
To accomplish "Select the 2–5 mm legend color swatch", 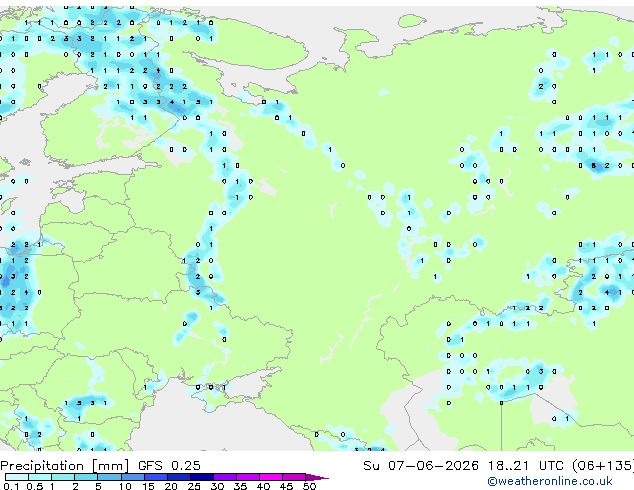I will click(86, 477).
